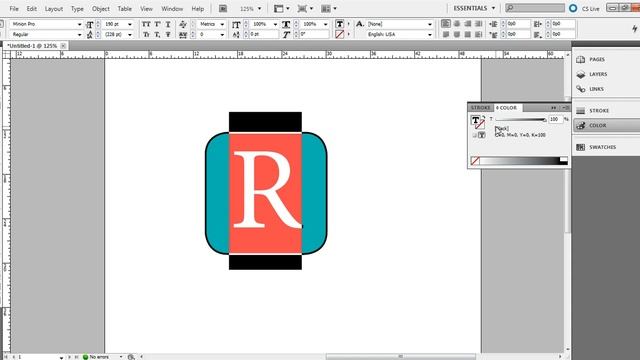Screen dimensions: 640x360
Task: Close the Untitled-1 document tab
Action: 63,46
